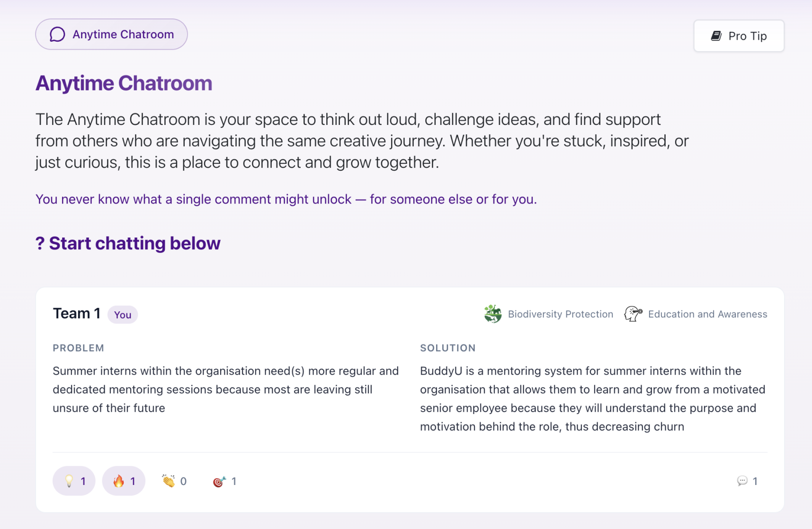Screen dimensions: 812x529
Task: Click the Education and Awareness category label
Action: 707,314
